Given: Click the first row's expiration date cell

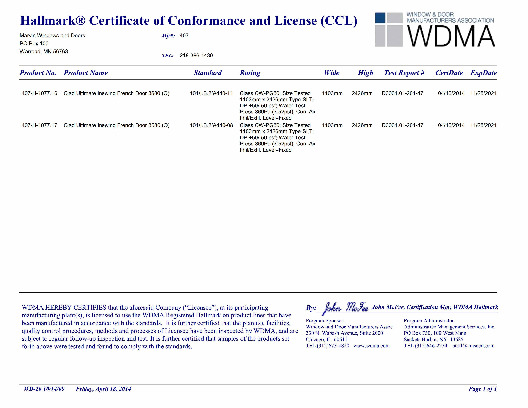Looking at the screenshot, I should (x=484, y=93).
